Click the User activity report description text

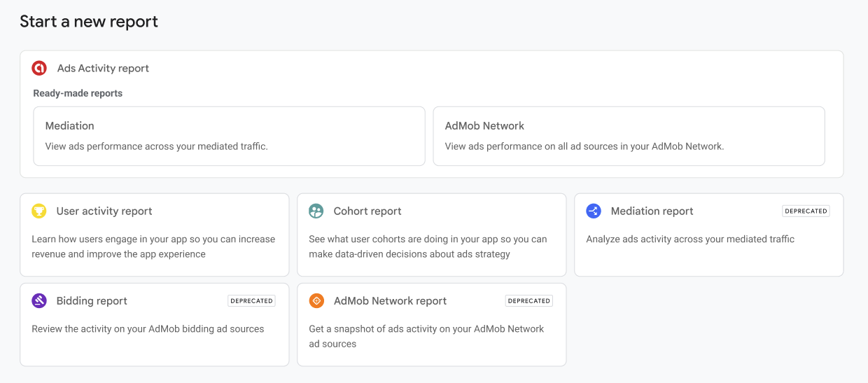pos(153,246)
